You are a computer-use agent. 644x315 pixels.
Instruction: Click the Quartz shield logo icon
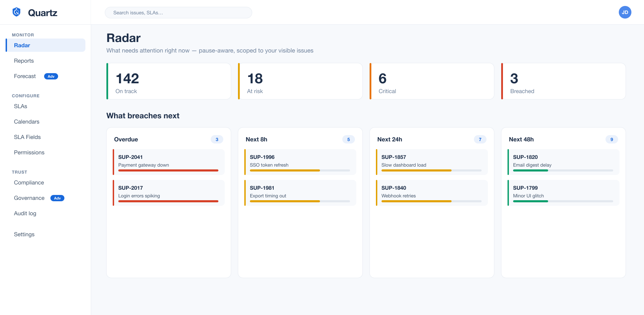click(16, 12)
